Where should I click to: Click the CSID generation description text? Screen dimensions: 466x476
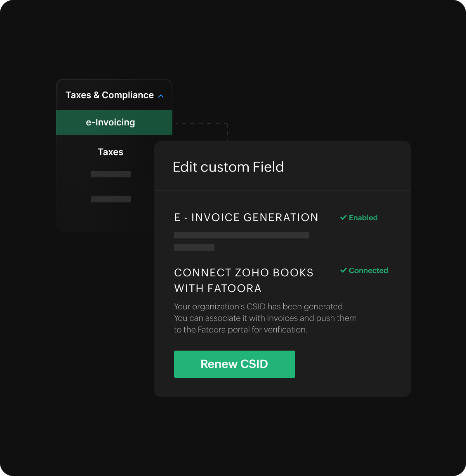pos(265,318)
